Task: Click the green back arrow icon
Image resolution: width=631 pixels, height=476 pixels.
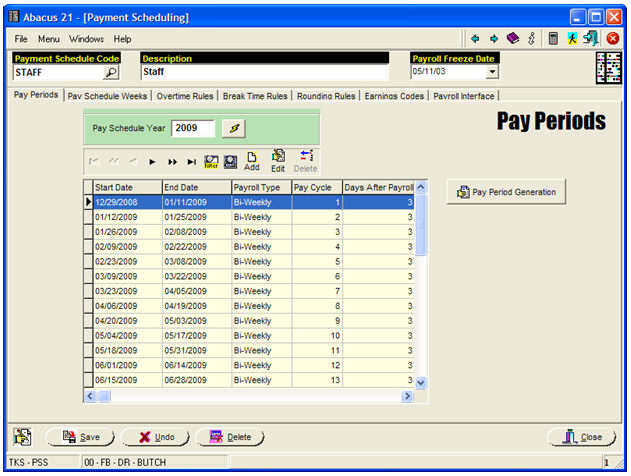Action: pyautogui.click(x=475, y=38)
